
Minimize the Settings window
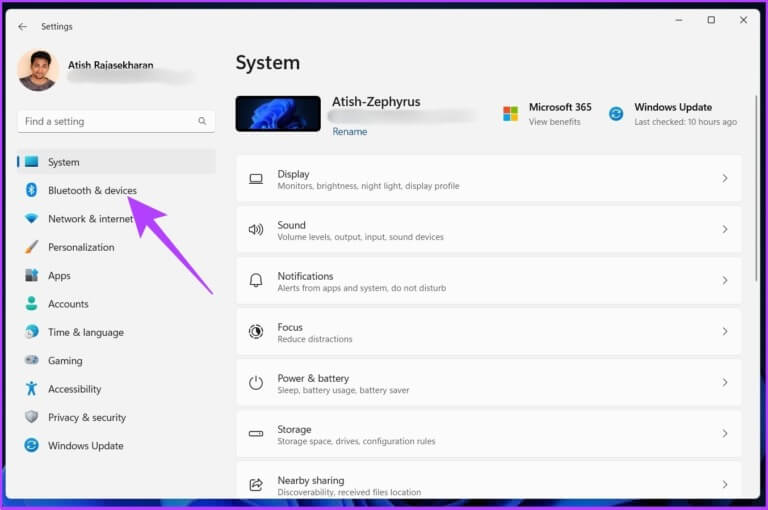[679, 20]
